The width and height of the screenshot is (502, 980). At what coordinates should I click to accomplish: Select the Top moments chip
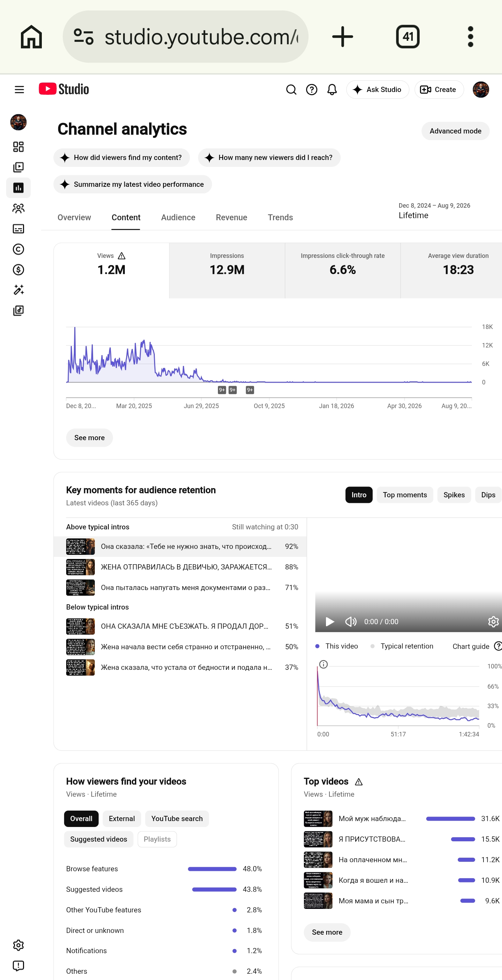[x=405, y=495]
